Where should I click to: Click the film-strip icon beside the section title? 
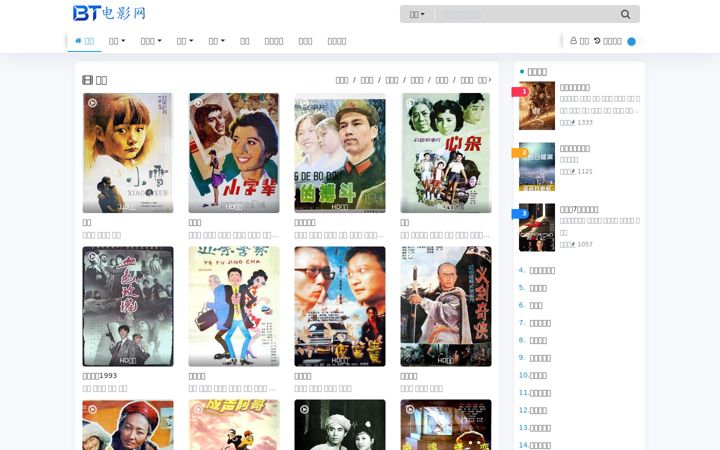pyautogui.click(x=87, y=80)
